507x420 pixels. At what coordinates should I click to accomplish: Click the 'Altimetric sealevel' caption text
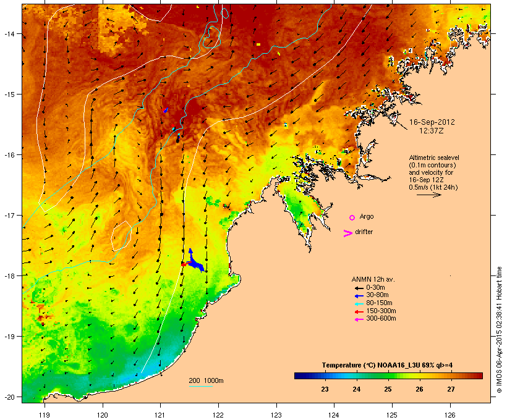coord(433,157)
